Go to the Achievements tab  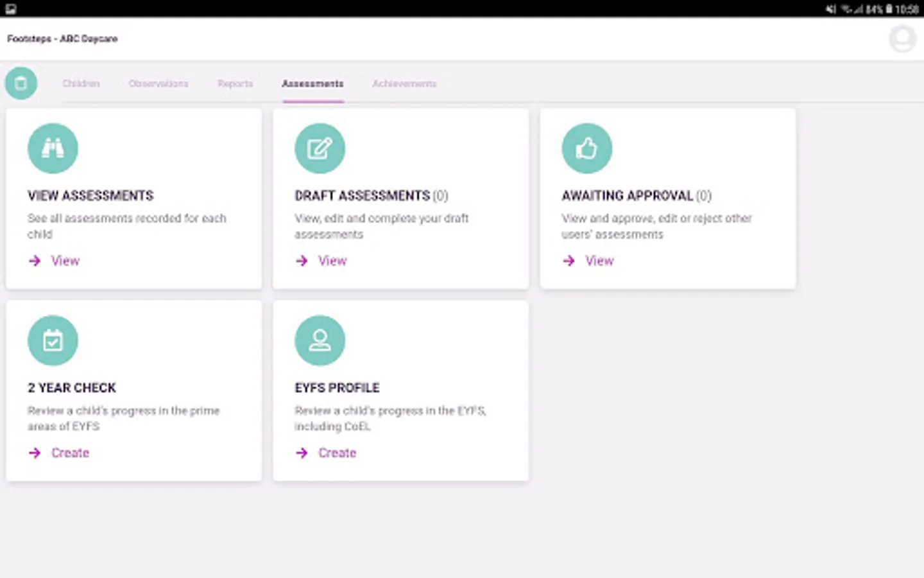click(404, 83)
